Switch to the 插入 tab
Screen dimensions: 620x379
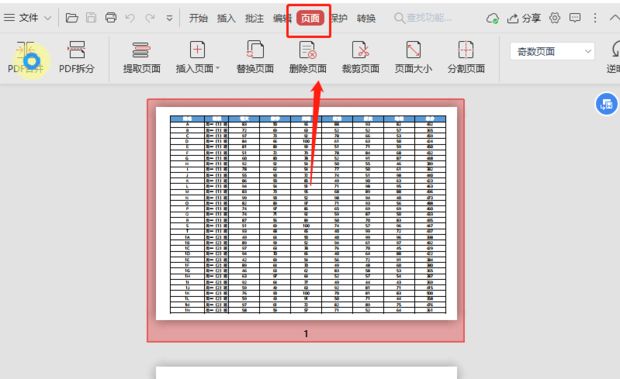pos(226,18)
